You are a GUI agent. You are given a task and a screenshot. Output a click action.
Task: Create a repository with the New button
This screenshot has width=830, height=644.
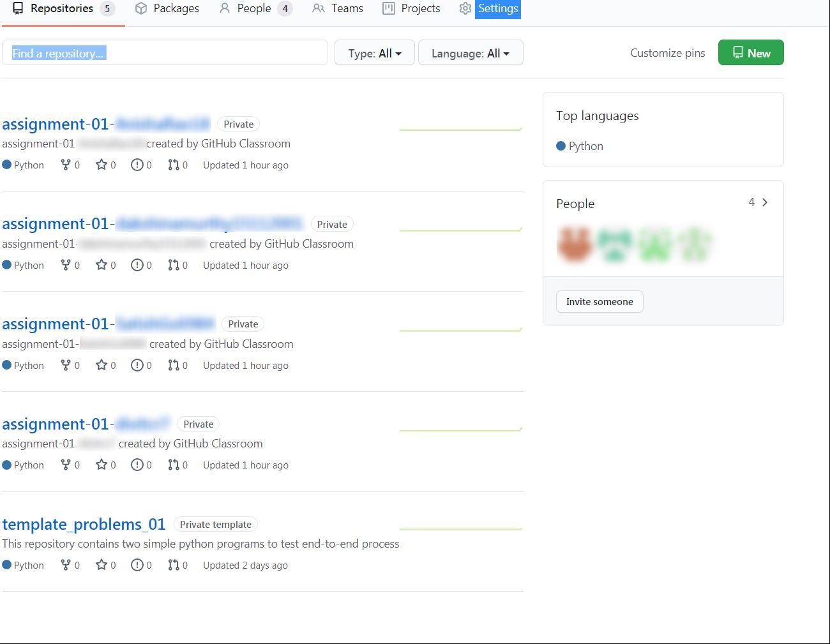[751, 52]
